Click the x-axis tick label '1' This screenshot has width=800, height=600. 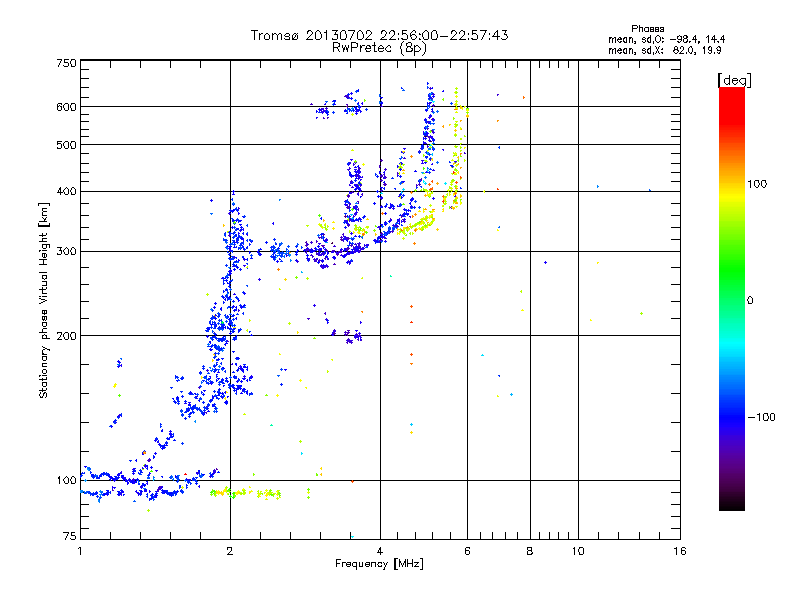(x=80, y=551)
